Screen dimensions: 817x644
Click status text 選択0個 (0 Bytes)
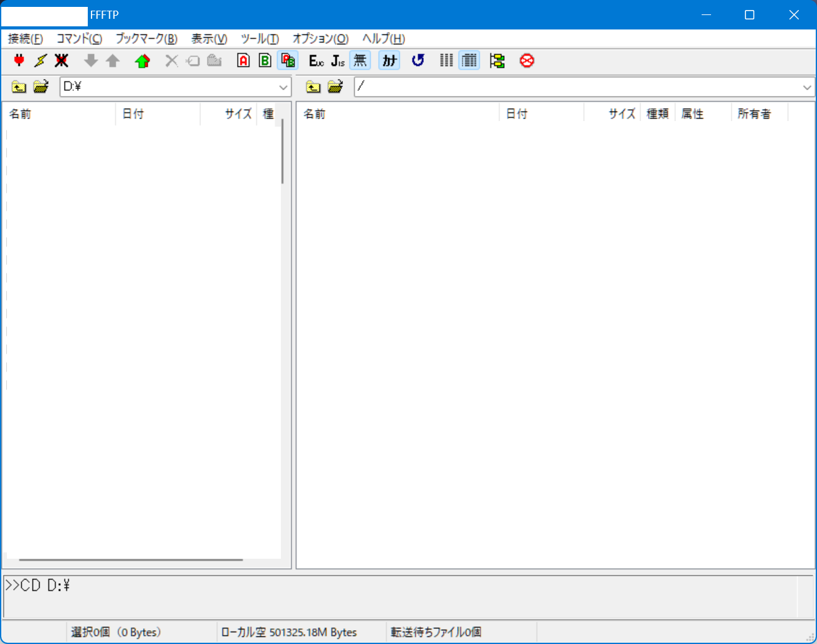[116, 632]
